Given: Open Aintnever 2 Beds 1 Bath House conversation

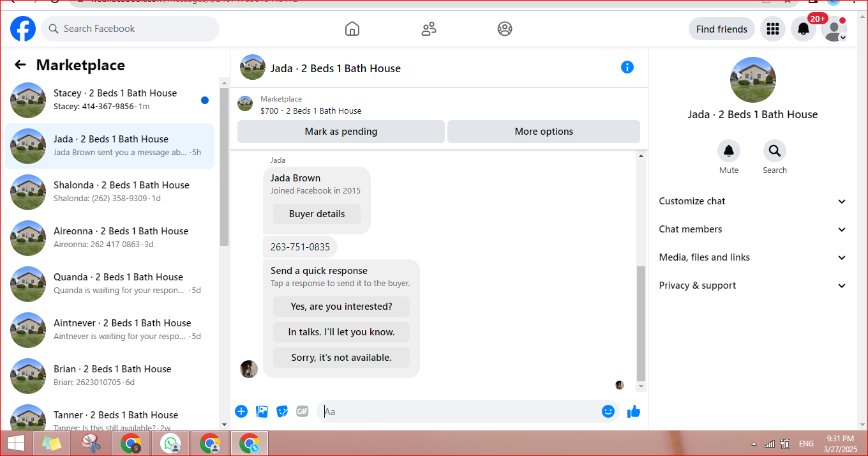Looking at the screenshot, I should [110, 330].
